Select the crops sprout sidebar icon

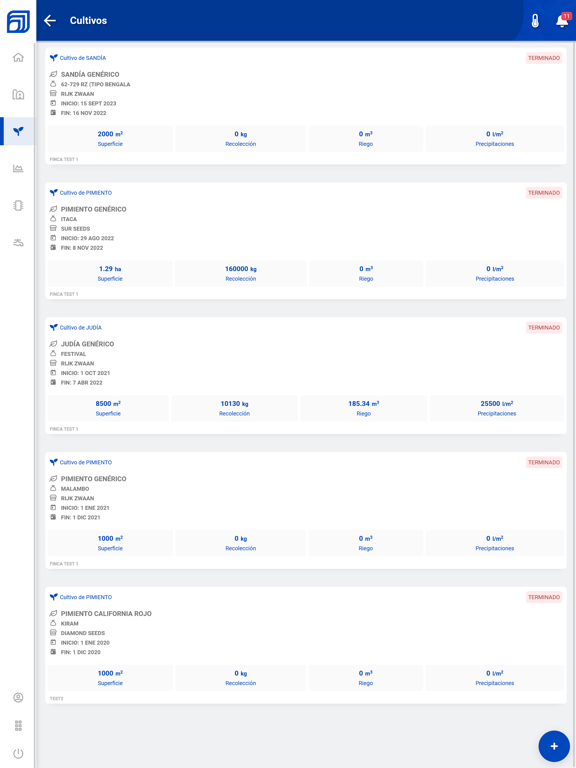click(x=18, y=131)
